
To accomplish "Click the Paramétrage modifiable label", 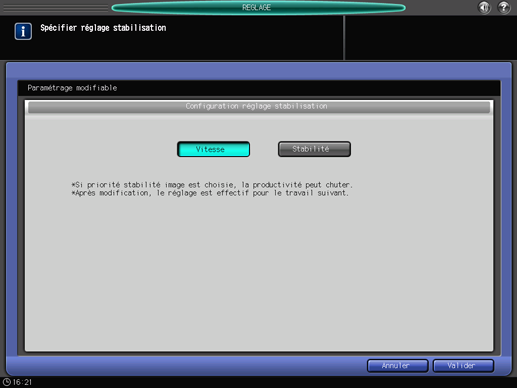I will [72, 88].
